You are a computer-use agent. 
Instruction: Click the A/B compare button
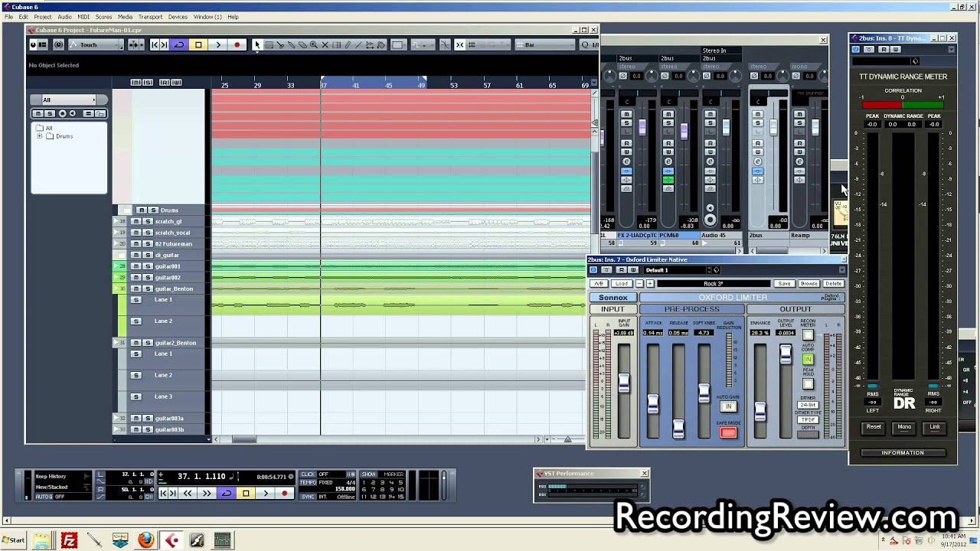[599, 283]
